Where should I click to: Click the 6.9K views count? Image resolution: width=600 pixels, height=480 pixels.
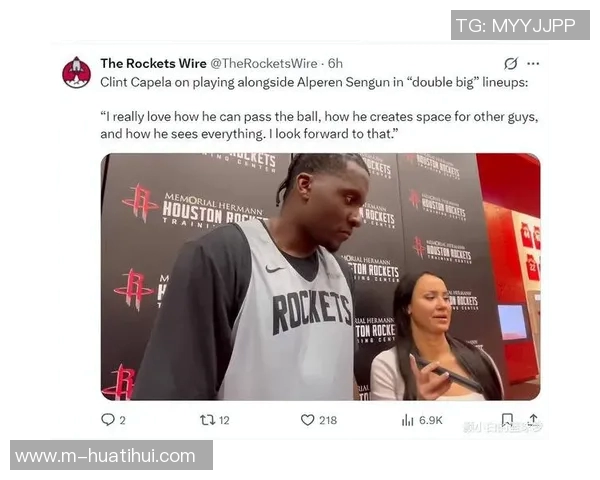(x=430, y=421)
